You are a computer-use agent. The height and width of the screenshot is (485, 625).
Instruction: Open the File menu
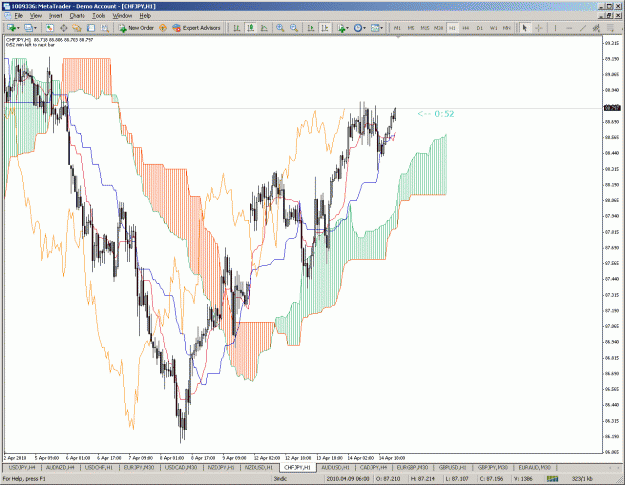(x=18, y=16)
